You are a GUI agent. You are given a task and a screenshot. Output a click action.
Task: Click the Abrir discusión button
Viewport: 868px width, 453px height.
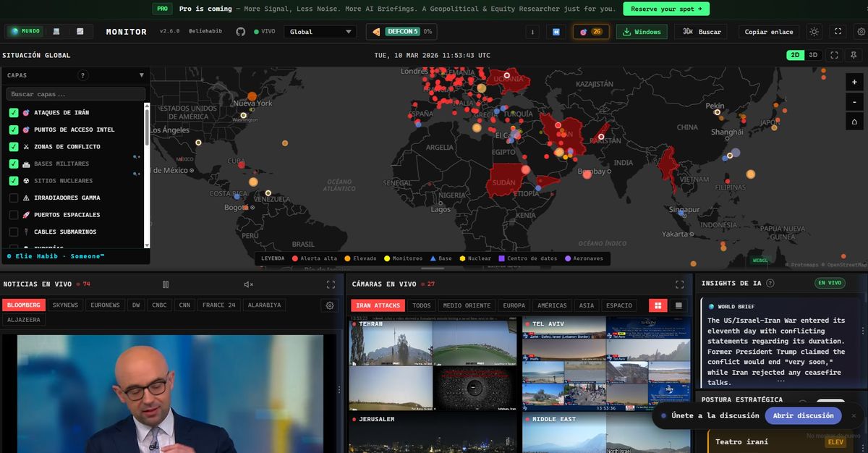click(803, 415)
